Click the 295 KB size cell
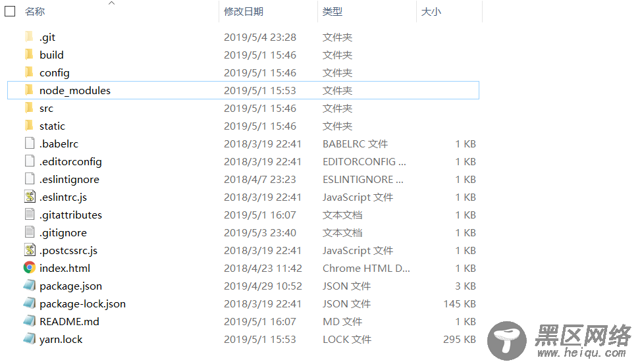 [460, 339]
